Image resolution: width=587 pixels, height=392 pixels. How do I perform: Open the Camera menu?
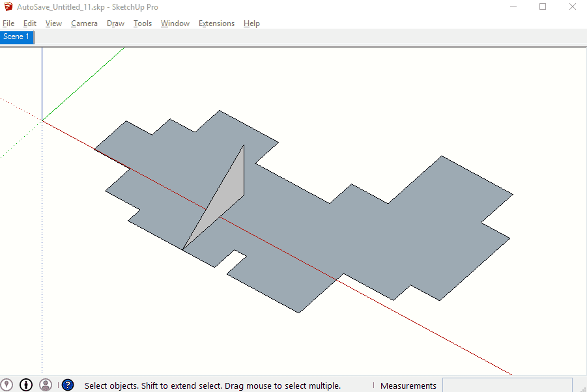pyautogui.click(x=84, y=23)
